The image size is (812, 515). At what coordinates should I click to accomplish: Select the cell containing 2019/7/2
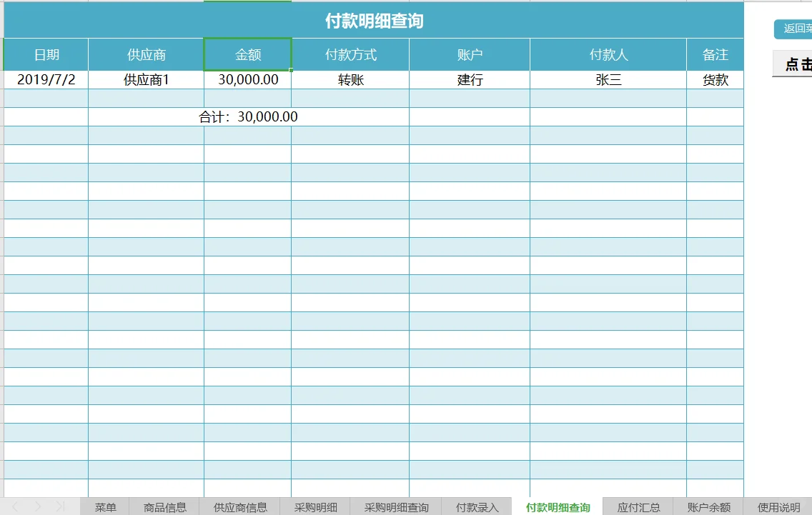pyautogui.click(x=45, y=79)
